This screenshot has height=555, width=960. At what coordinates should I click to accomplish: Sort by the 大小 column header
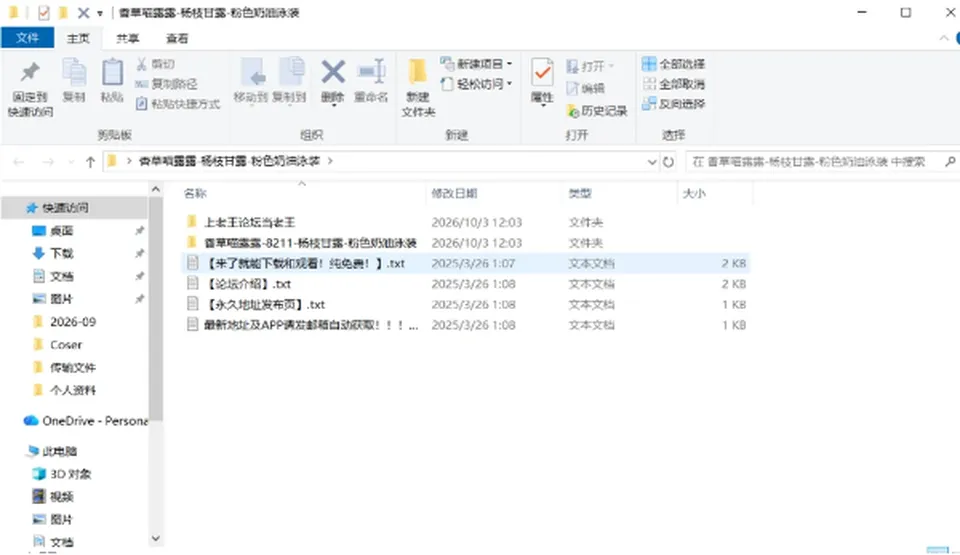point(694,194)
